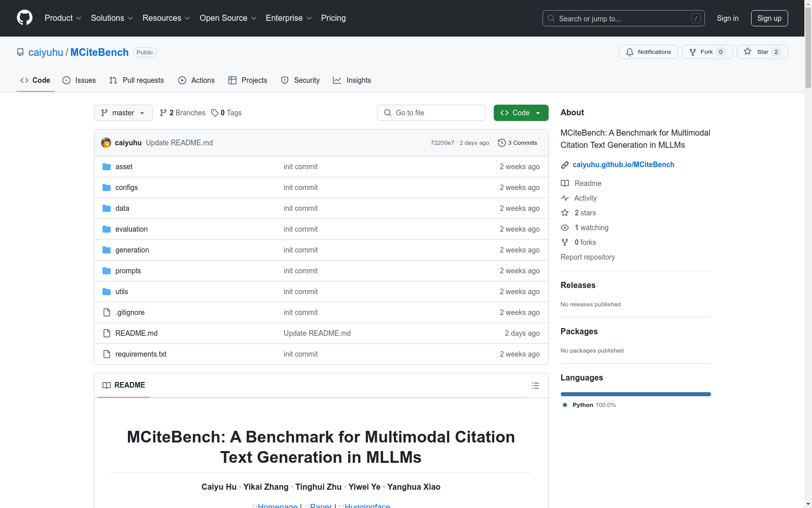Click the requirements.txt file icon

tap(107, 354)
